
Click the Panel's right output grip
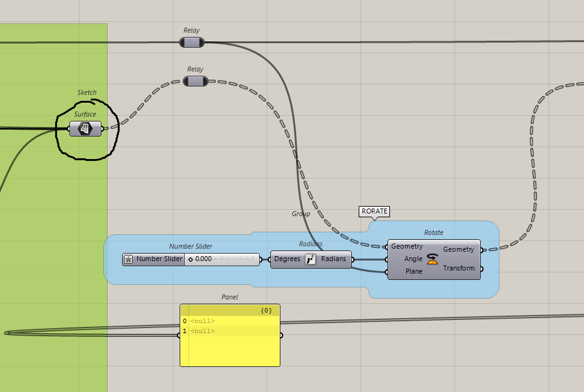[x=281, y=335]
